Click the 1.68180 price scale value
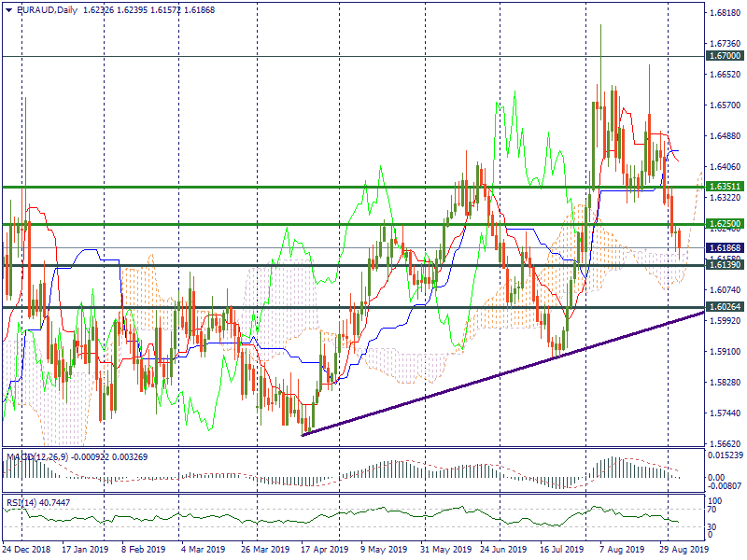The height and width of the screenshot is (560, 747). (725, 13)
